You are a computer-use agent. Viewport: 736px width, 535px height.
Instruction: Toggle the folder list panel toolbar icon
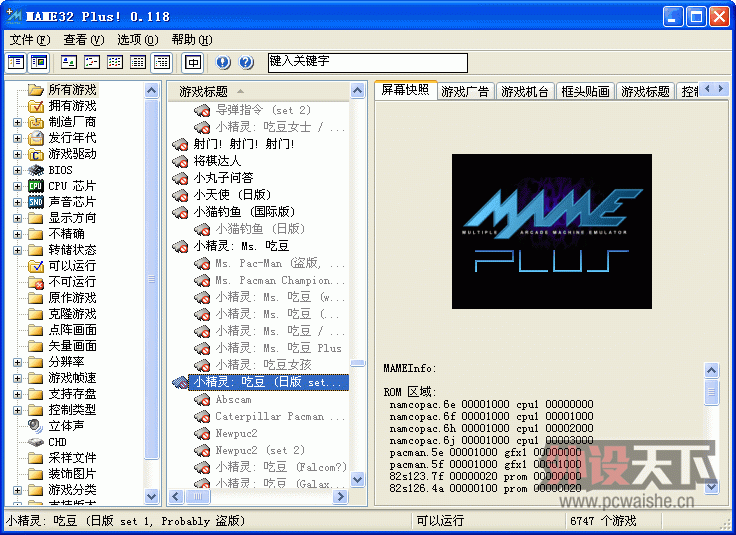coord(16,62)
